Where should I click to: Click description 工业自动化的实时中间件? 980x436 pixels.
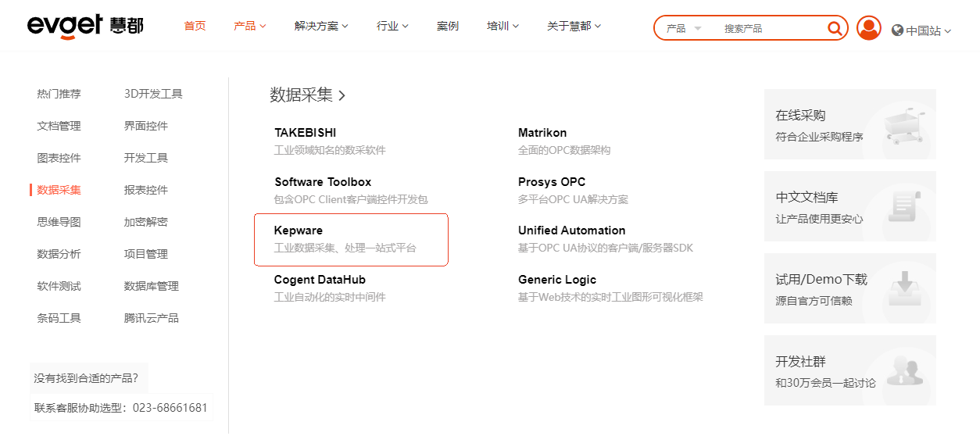click(330, 297)
